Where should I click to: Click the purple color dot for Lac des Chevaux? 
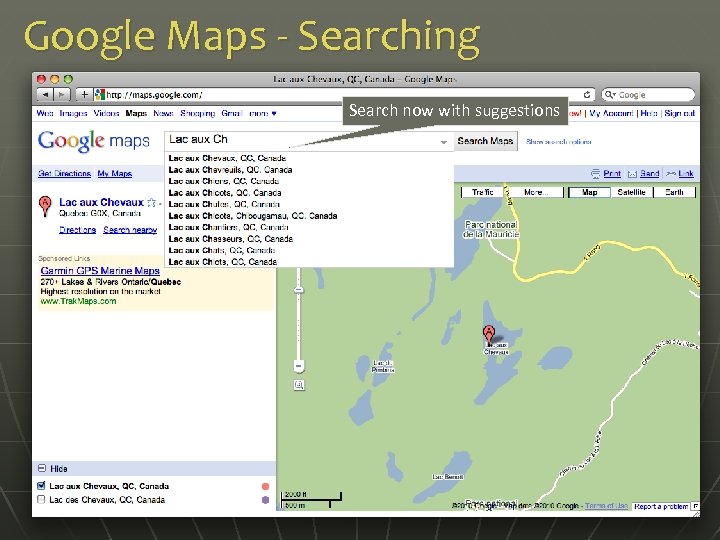point(265,500)
